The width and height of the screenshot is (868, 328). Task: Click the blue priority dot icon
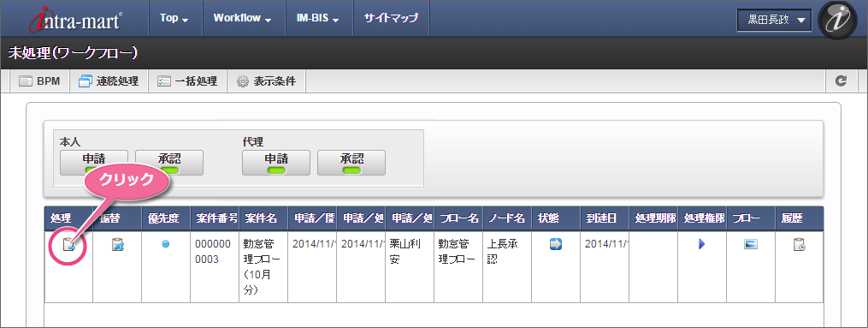click(166, 244)
